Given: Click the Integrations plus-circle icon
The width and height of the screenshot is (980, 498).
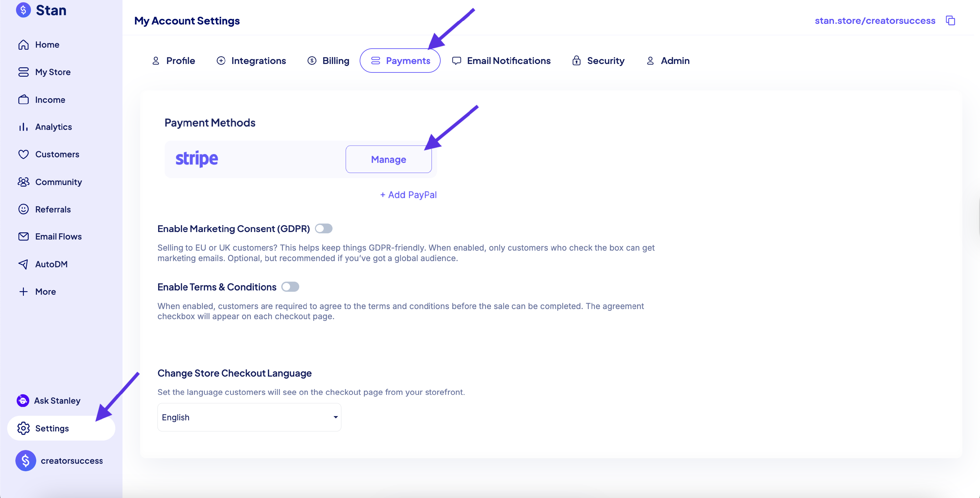Looking at the screenshot, I should (x=220, y=61).
